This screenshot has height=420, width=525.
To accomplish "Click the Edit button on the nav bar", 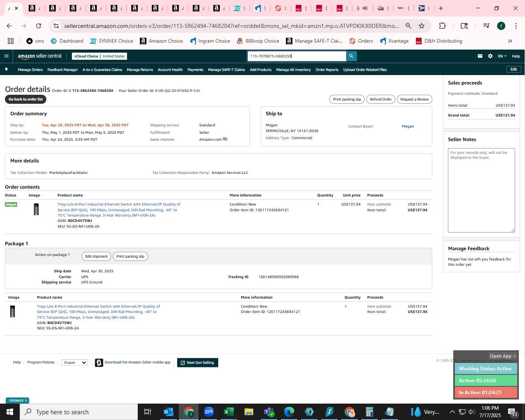I will tap(514, 69).
